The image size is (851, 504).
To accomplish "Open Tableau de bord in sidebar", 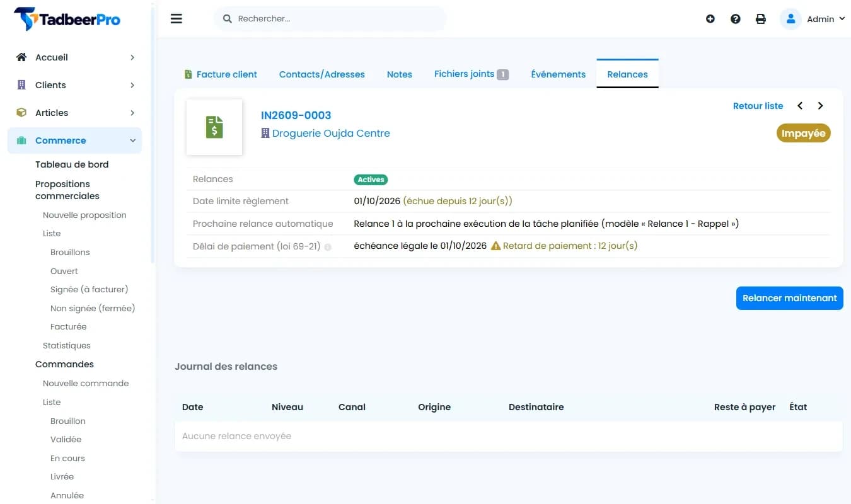I will (x=72, y=164).
